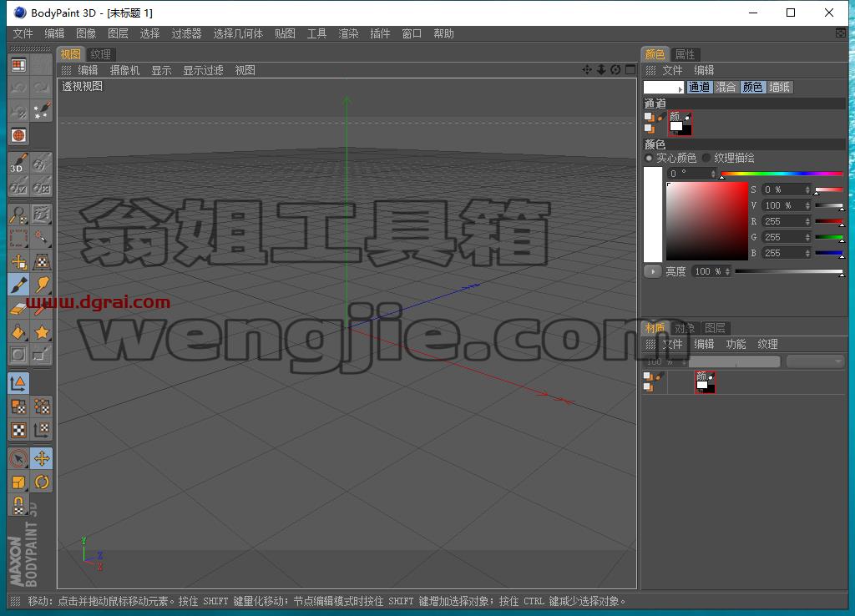Toggle viewport maximize square icon
855x616 pixels.
[x=630, y=70]
